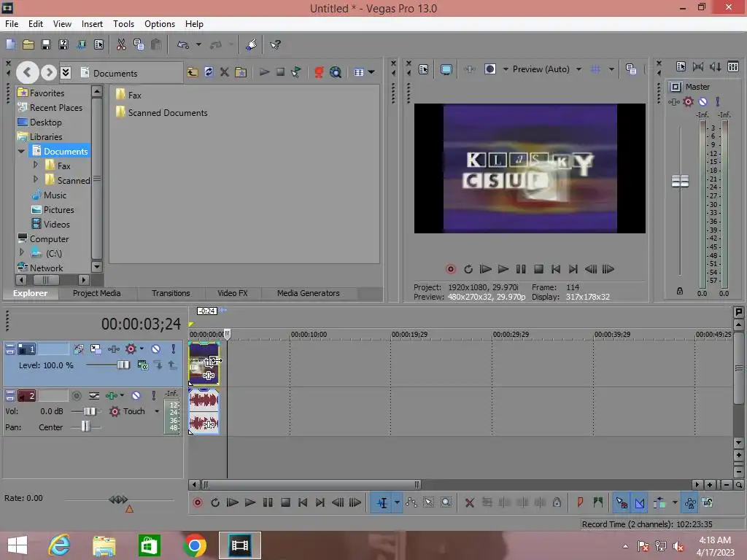Switch to the Project Media tab

click(x=97, y=293)
